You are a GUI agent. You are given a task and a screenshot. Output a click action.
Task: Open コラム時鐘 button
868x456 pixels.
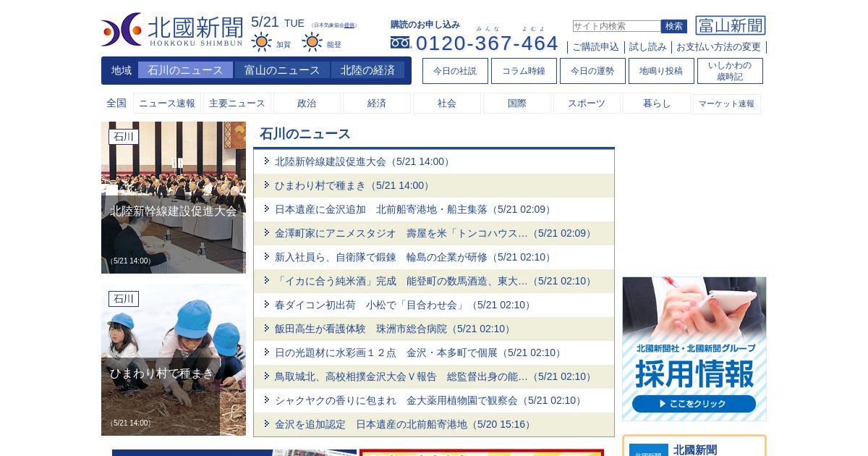pos(524,71)
